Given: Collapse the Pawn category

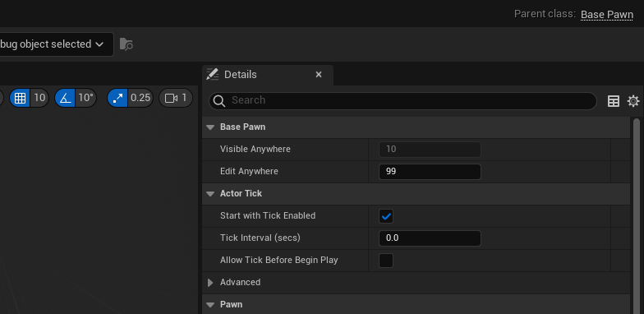Looking at the screenshot, I should coord(210,305).
